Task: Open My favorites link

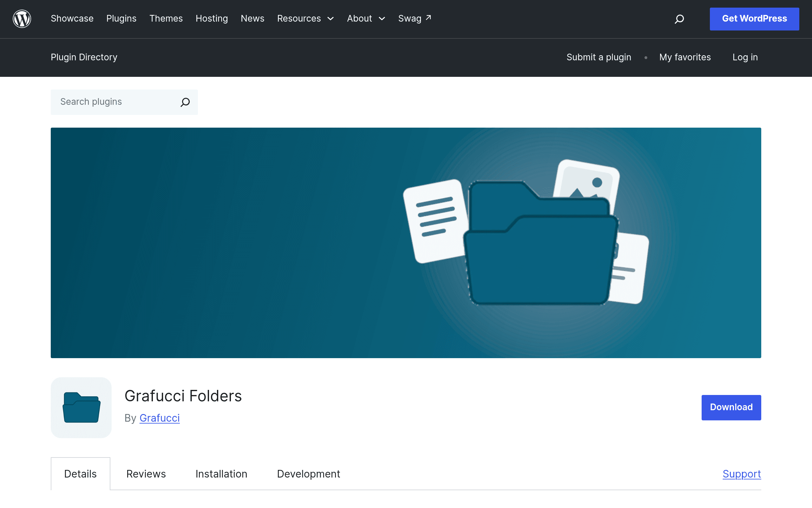Action: [685, 57]
